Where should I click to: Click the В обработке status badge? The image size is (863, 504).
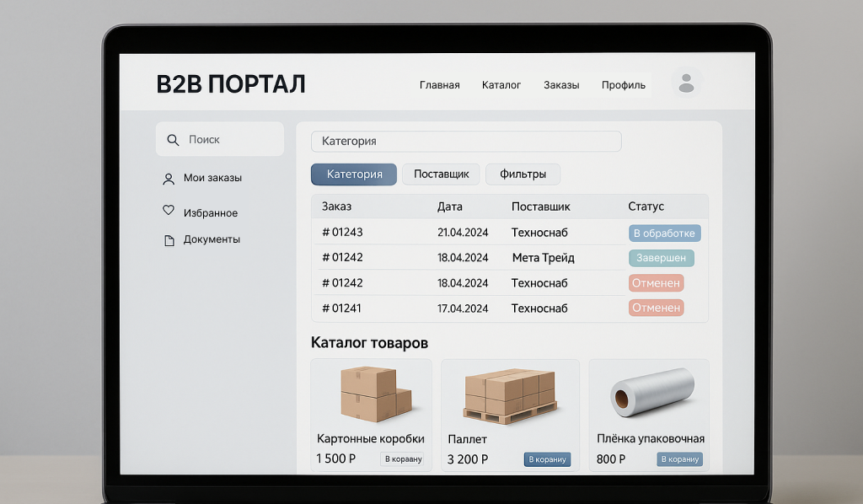tap(664, 233)
